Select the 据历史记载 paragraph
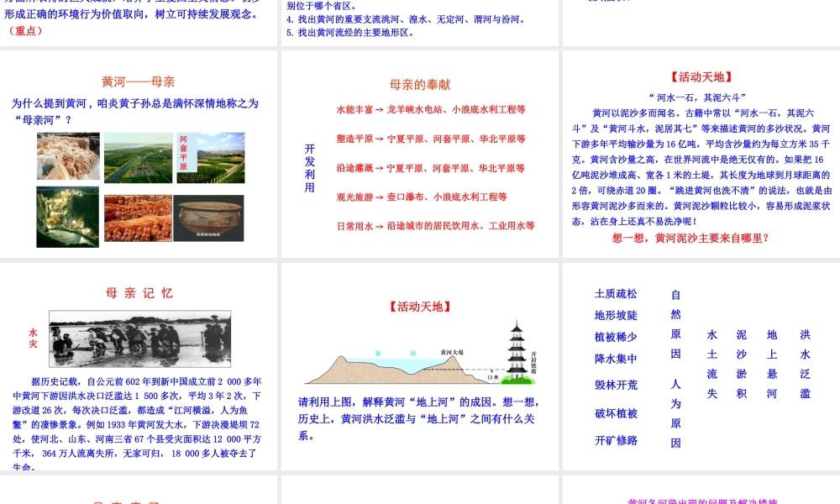Image resolution: width=840 pixels, height=504 pixels. (x=137, y=423)
